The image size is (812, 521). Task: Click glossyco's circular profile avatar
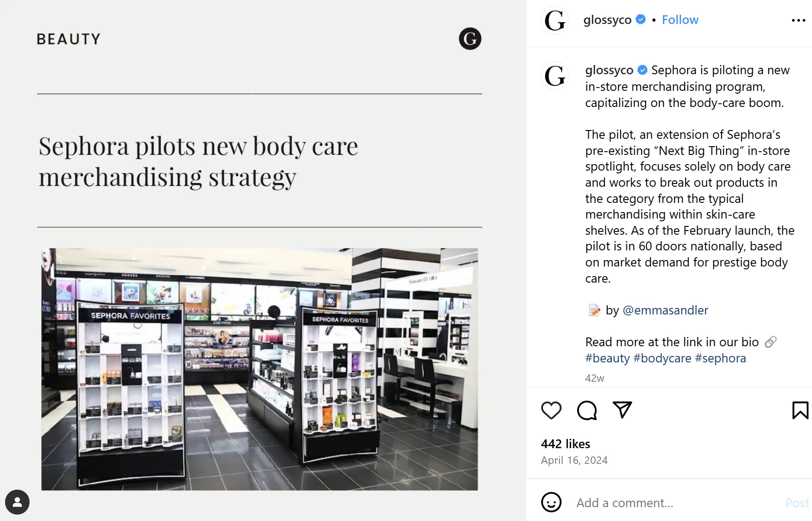point(555,20)
